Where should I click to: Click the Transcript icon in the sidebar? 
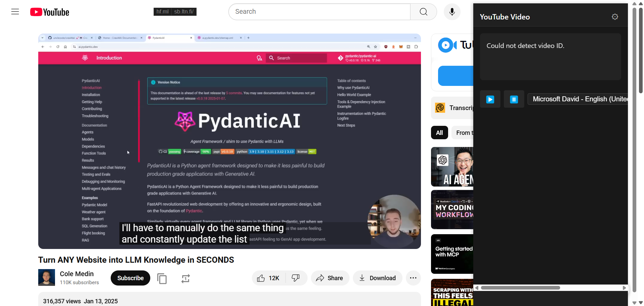click(x=440, y=108)
